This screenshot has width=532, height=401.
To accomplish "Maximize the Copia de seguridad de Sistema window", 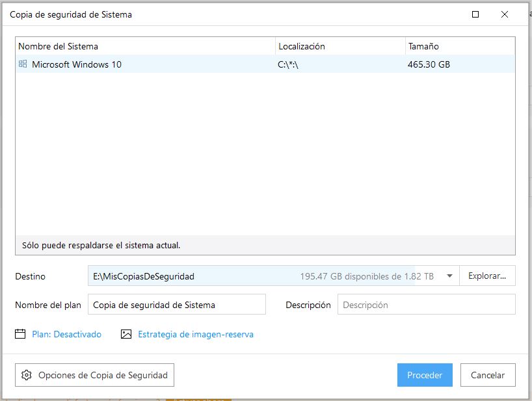I will (475, 14).
